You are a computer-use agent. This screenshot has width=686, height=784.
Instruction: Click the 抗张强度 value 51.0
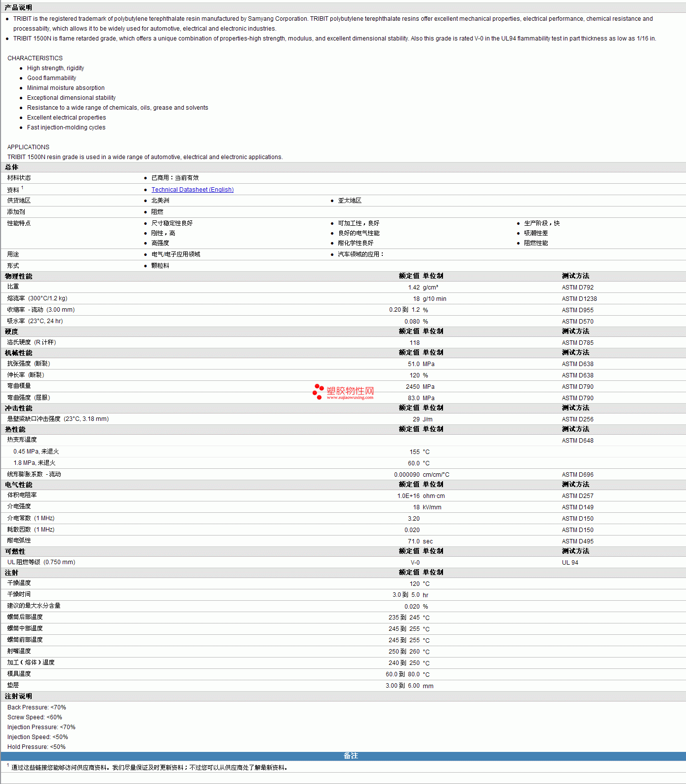coord(414,364)
